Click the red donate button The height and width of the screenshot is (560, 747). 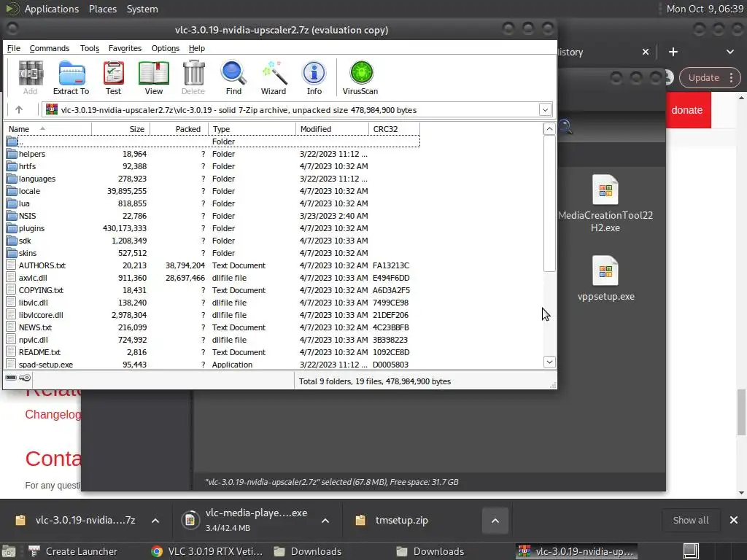[x=686, y=110]
